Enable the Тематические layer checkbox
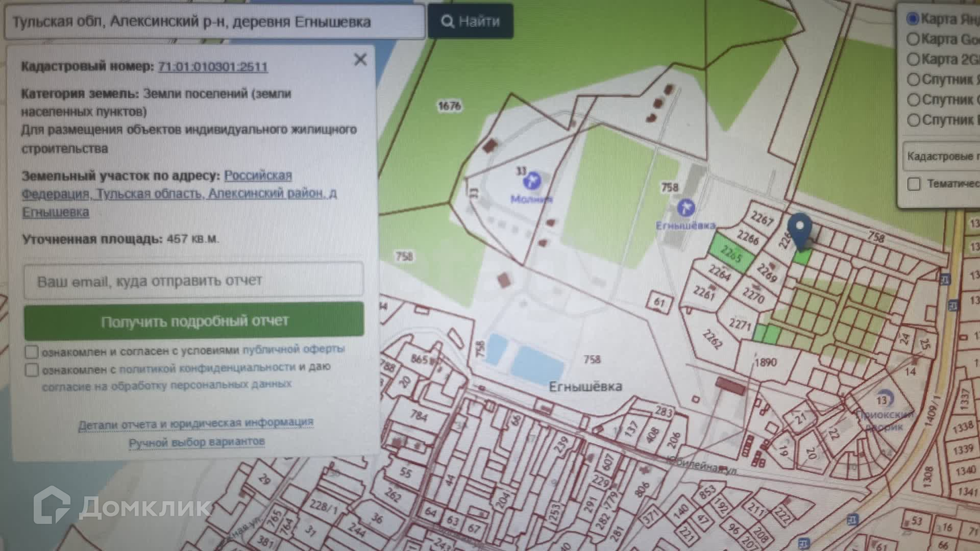980x551 pixels. pos(914,184)
